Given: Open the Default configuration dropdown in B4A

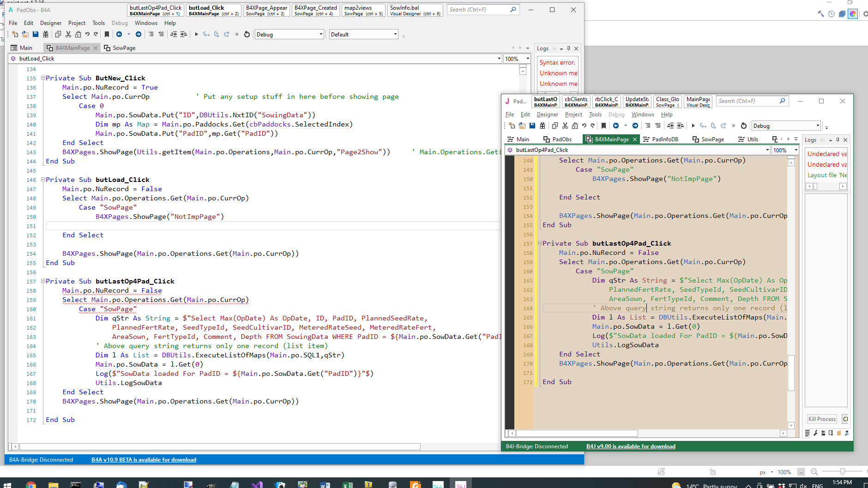Looking at the screenshot, I should [395, 34].
